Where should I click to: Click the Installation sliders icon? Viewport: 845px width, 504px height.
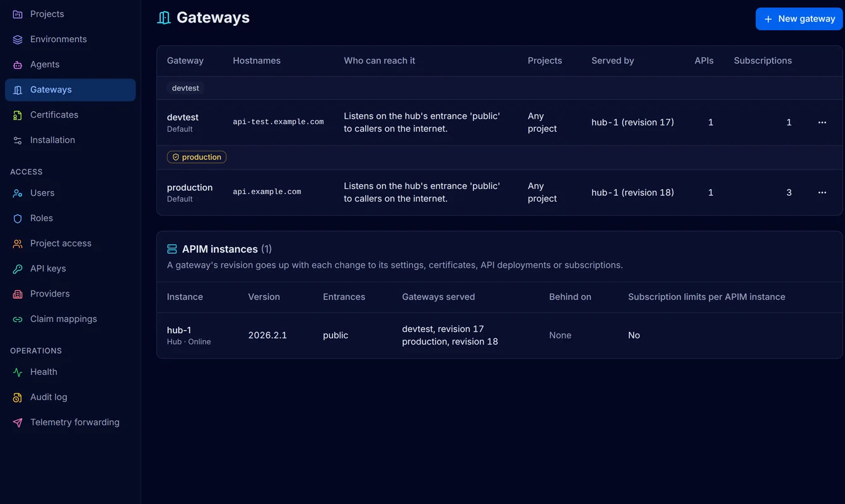coord(18,140)
